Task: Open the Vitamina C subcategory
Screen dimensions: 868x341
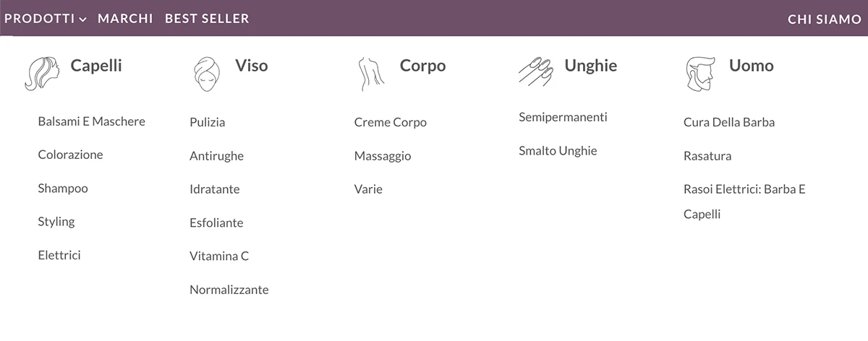Action: [219, 256]
